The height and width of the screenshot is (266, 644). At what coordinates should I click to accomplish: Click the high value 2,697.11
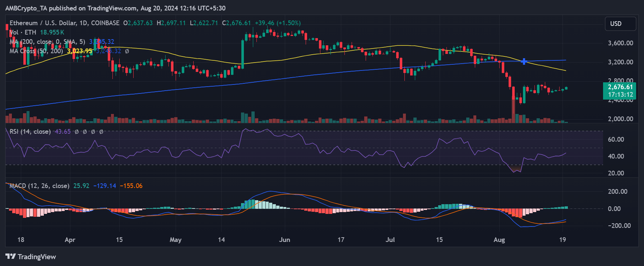click(x=171, y=23)
